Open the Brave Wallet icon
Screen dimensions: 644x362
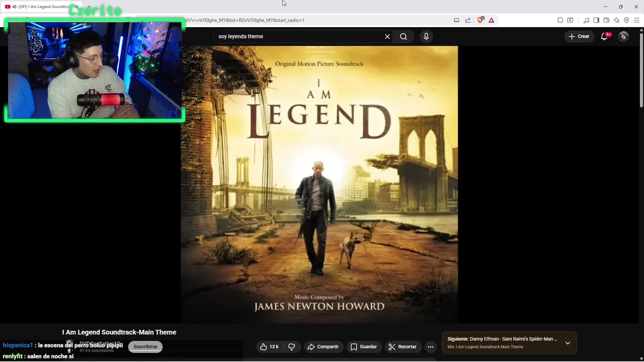click(x=606, y=20)
